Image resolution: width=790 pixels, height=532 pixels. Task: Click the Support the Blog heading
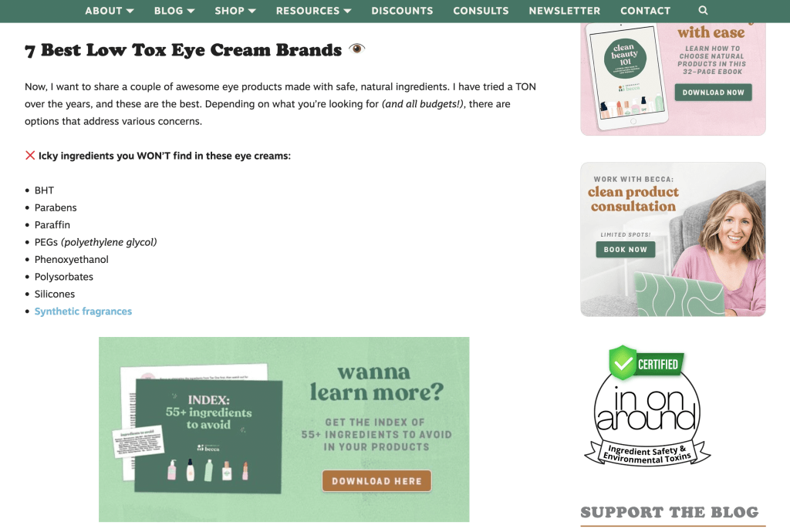(x=670, y=512)
